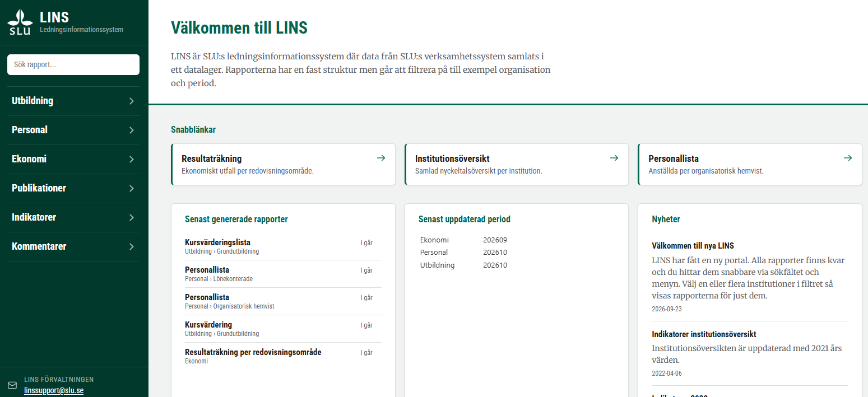This screenshot has width=868, height=397.
Task: Click 'I går' next to Kursvärderingslista
Action: pos(366,243)
